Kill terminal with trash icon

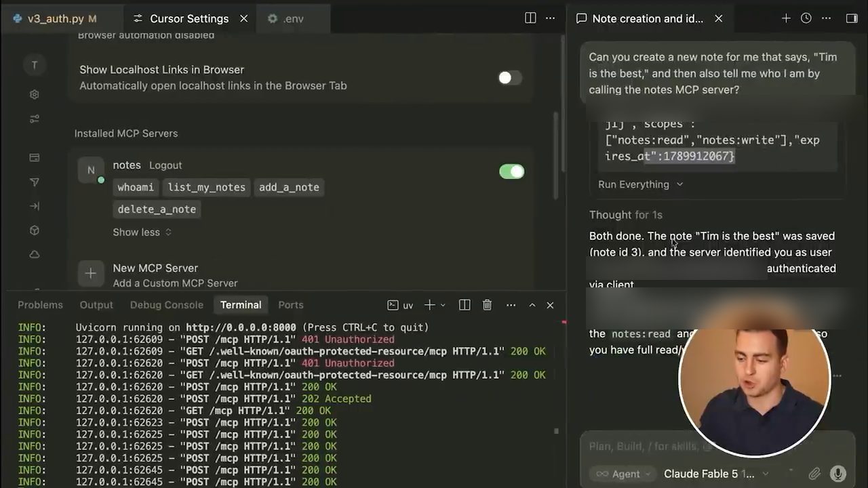(x=487, y=305)
